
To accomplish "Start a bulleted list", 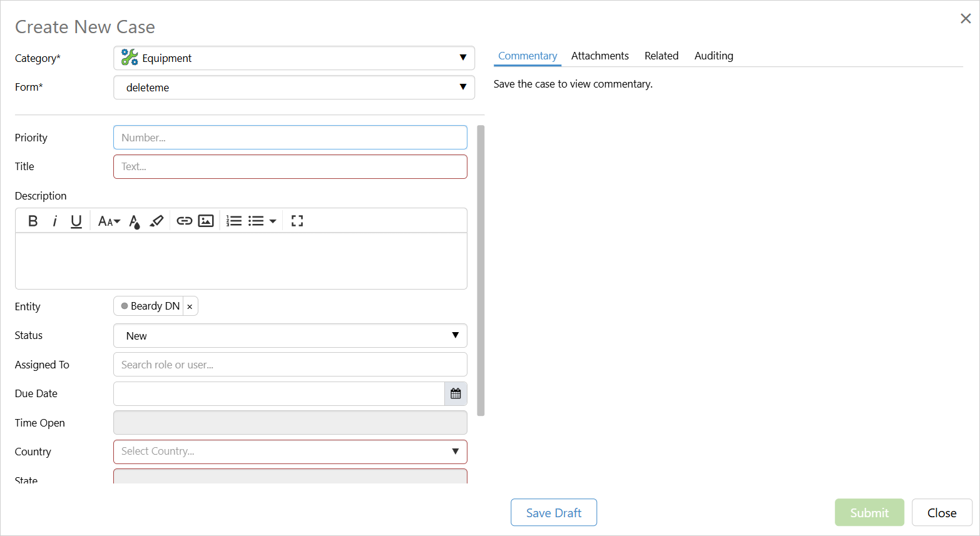I will point(256,221).
